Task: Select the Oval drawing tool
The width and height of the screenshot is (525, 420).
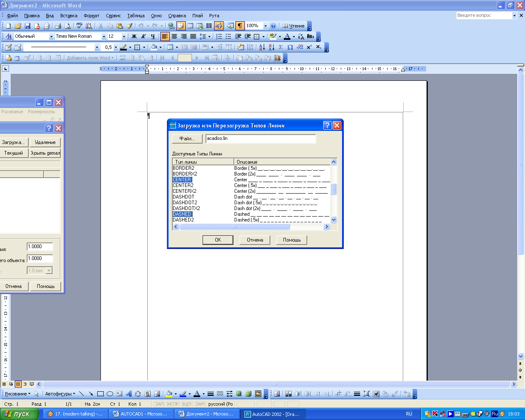Action: (x=110, y=394)
